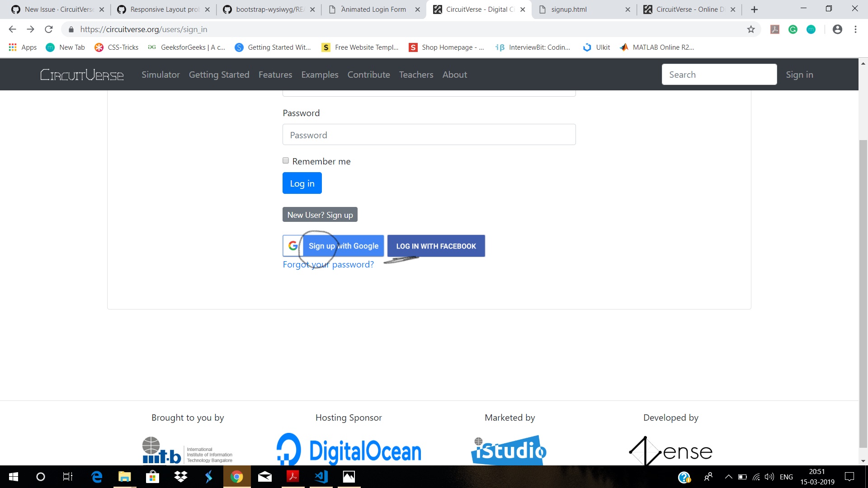
Task: Open the Photos app from the taskbar
Action: 349,477
